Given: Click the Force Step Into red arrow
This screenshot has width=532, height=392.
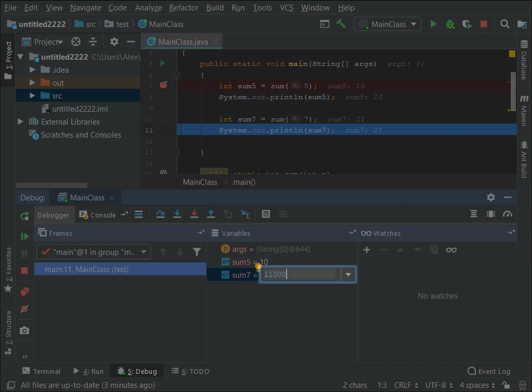Looking at the screenshot, I should (x=194, y=214).
